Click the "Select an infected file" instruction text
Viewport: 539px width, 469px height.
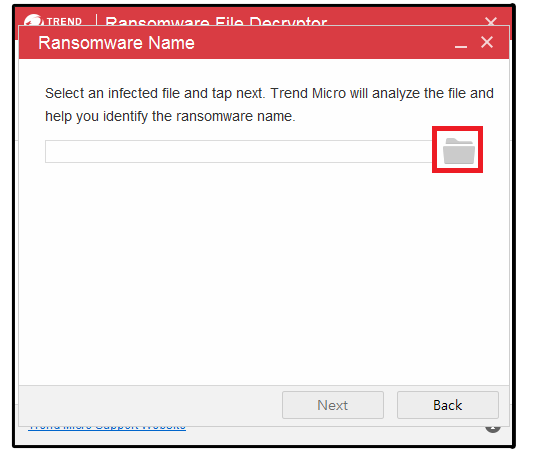269,93
